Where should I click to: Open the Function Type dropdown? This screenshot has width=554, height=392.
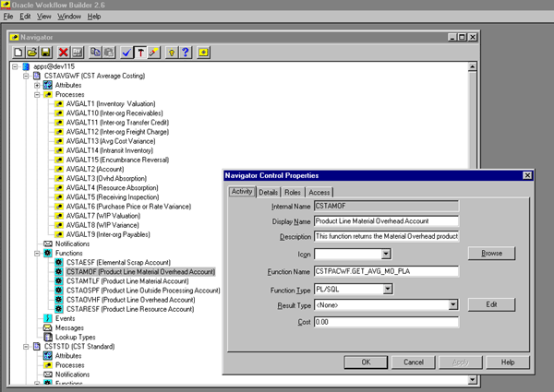pos(388,289)
